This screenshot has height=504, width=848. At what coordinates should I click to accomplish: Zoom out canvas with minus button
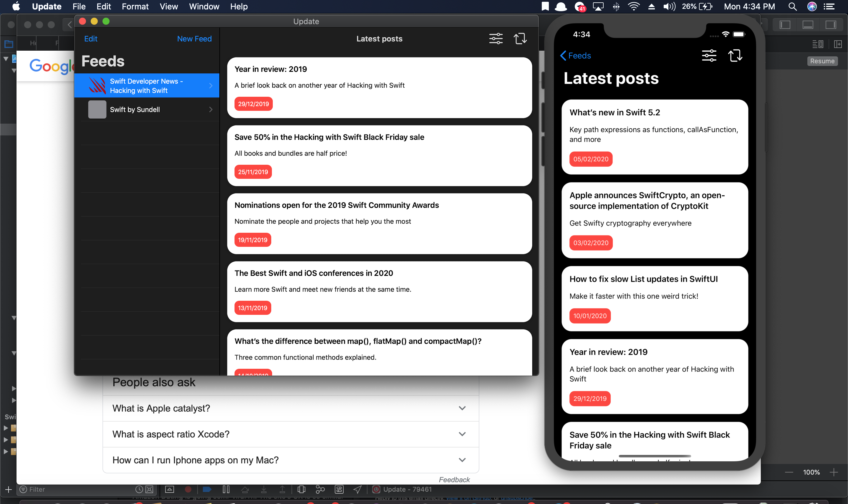[789, 472]
